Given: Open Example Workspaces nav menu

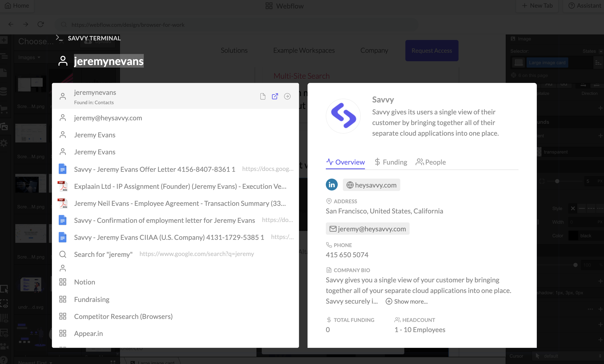Looking at the screenshot, I should 304,50.
